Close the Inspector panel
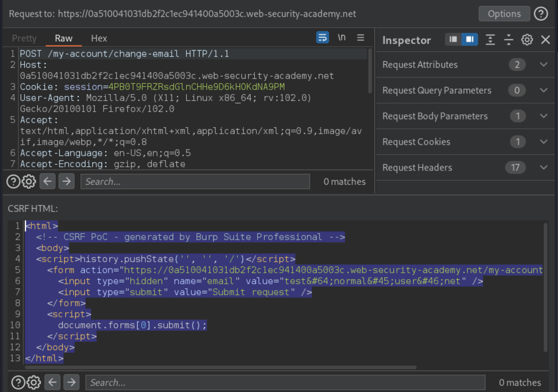Image resolution: width=558 pixels, height=392 pixels. (546, 39)
